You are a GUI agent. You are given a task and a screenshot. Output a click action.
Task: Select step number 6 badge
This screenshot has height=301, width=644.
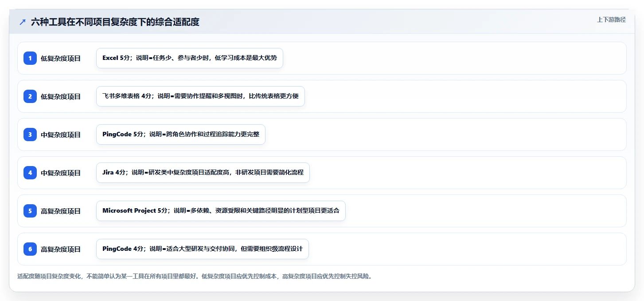(x=30, y=249)
